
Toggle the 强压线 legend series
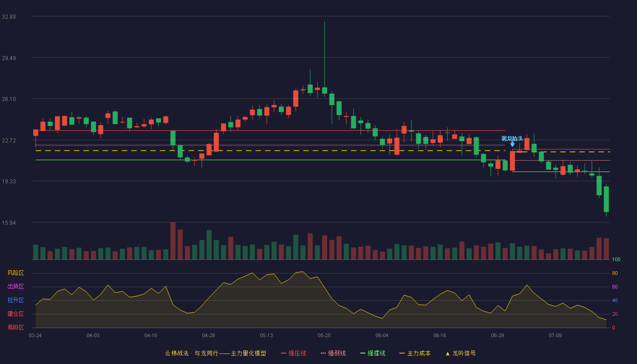click(293, 353)
